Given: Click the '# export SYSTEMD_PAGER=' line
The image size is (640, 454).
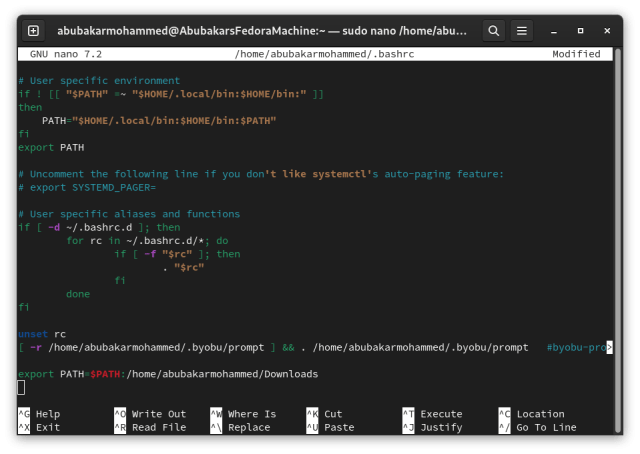Looking at the screenshot, I should click(87, 187).
